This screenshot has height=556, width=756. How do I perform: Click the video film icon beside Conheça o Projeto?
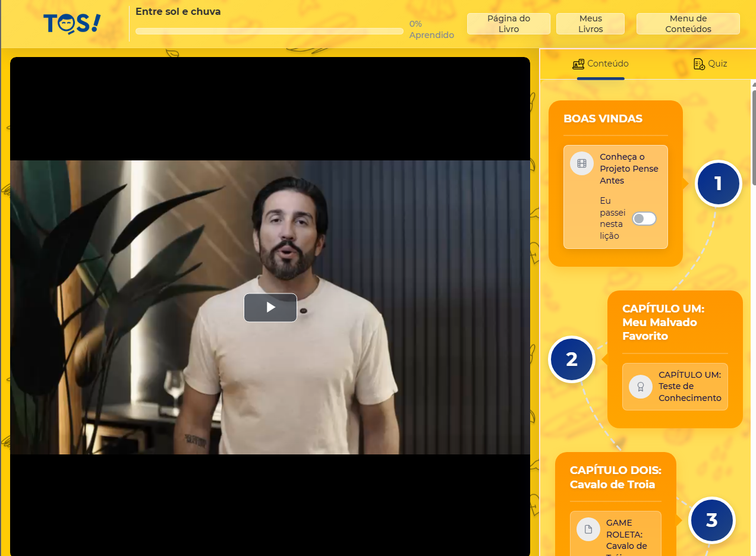point(582,163)
